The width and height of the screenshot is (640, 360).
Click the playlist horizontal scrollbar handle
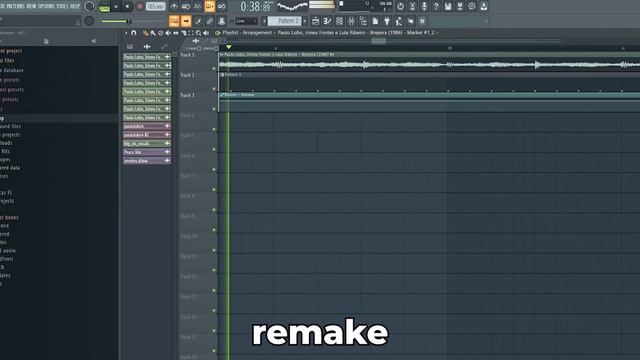coord(378,41)
